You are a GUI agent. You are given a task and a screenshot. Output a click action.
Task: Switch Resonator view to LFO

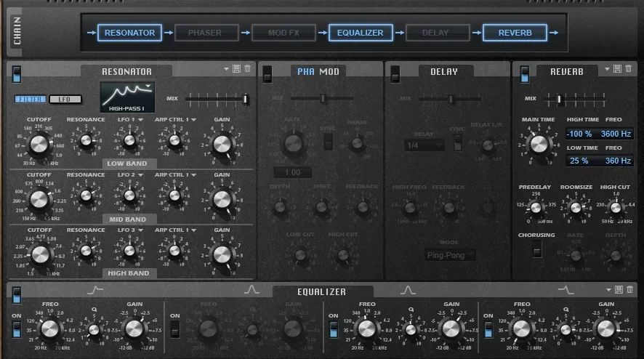click(x=65, y=100)
